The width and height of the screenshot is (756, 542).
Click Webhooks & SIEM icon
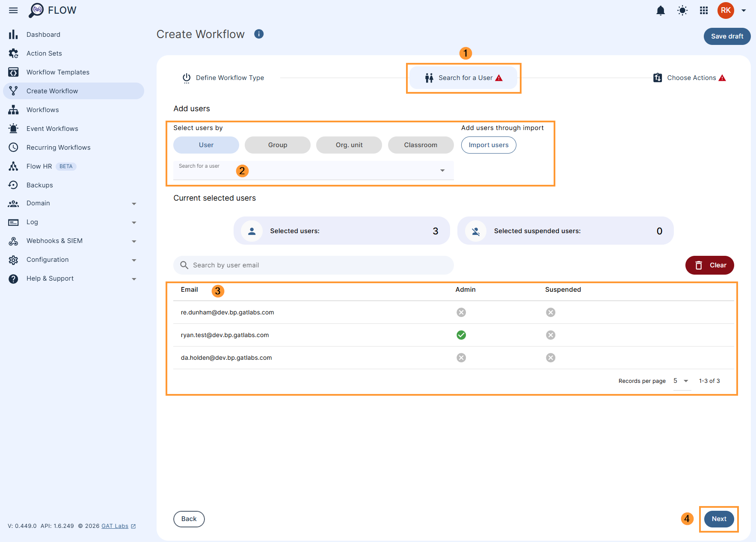(x=13, y=241)
